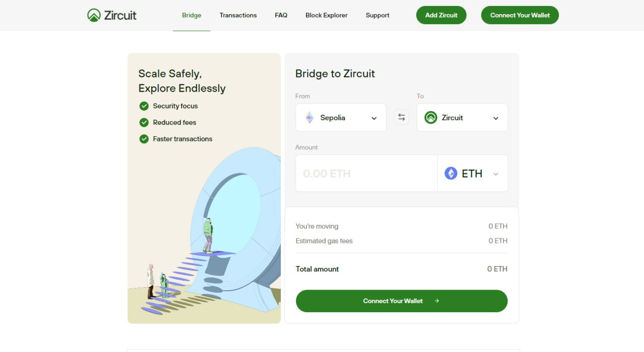Click the Reduced fees checkmark icon

click(x=144, y=122)
